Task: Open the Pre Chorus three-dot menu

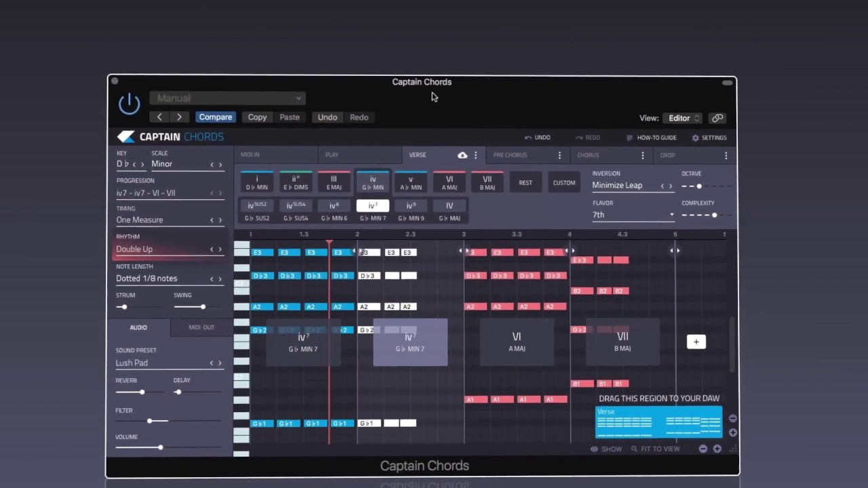Action: (x=559, y=155)
